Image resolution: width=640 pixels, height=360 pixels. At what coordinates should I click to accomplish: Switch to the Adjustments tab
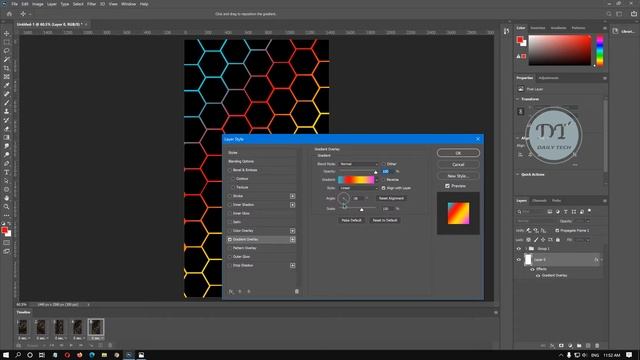pyautogui.click(x=548, y=78)
